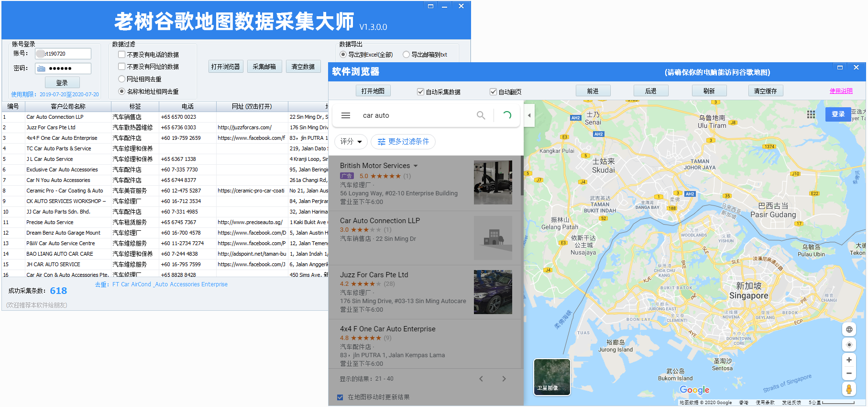Click the open browser button
Image resolution: width=868 pixels, height=407 pixels.
click(x=226, y=67)
